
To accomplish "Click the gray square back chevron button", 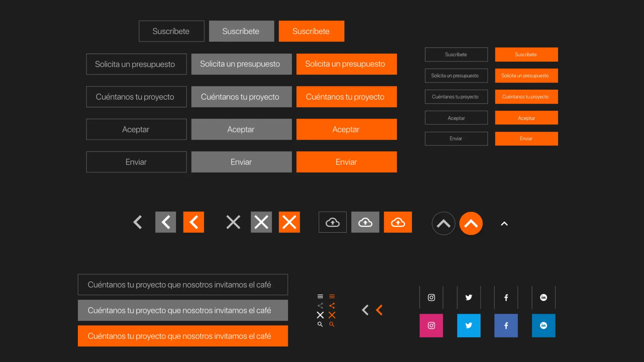I will tap(166, 222).
